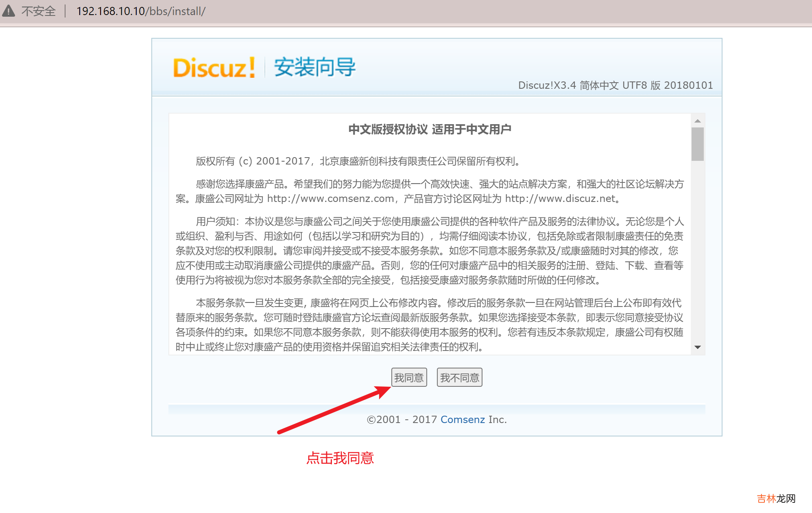Open the Comsenz footer link
This screenshot has width=812, height=513.
click(x=463, y=419)
